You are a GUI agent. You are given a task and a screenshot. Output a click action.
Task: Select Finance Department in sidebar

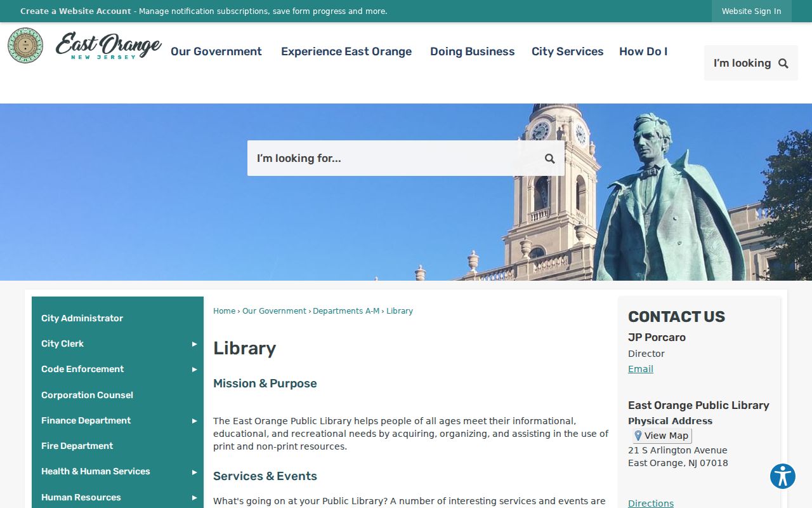coord(86,420)
